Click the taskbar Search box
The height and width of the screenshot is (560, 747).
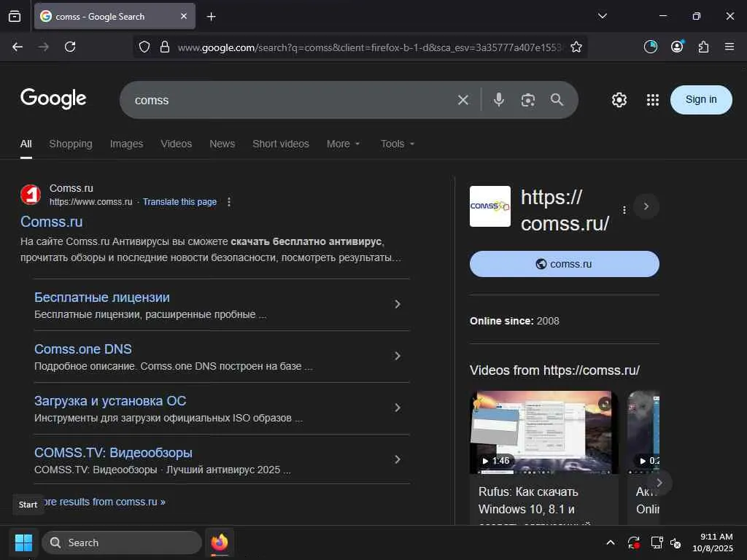[122, 542]
